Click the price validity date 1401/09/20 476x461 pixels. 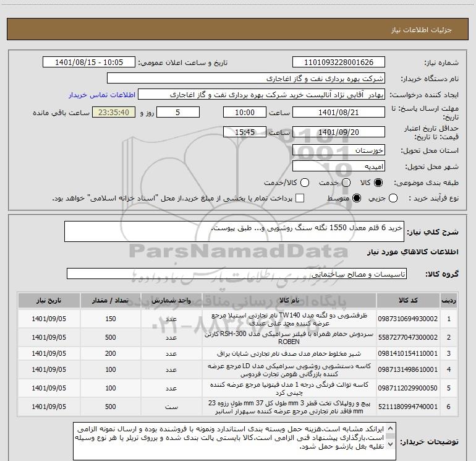point(339,132)
